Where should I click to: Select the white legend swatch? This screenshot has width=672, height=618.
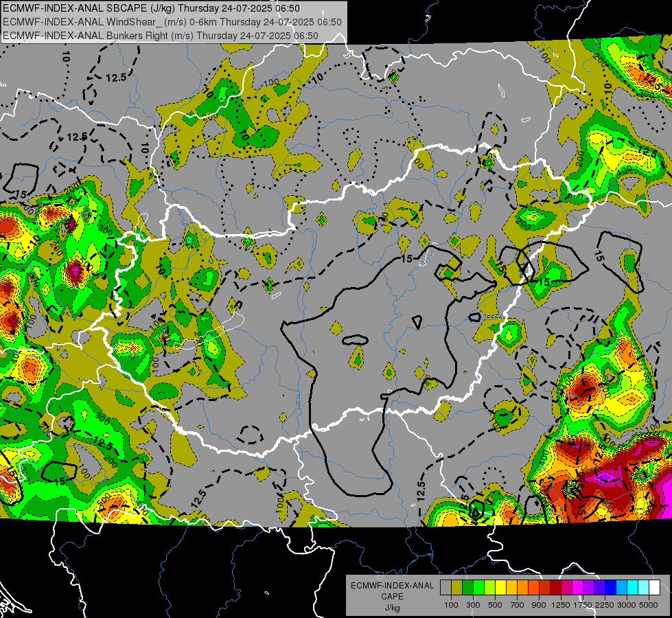point(654,588)
